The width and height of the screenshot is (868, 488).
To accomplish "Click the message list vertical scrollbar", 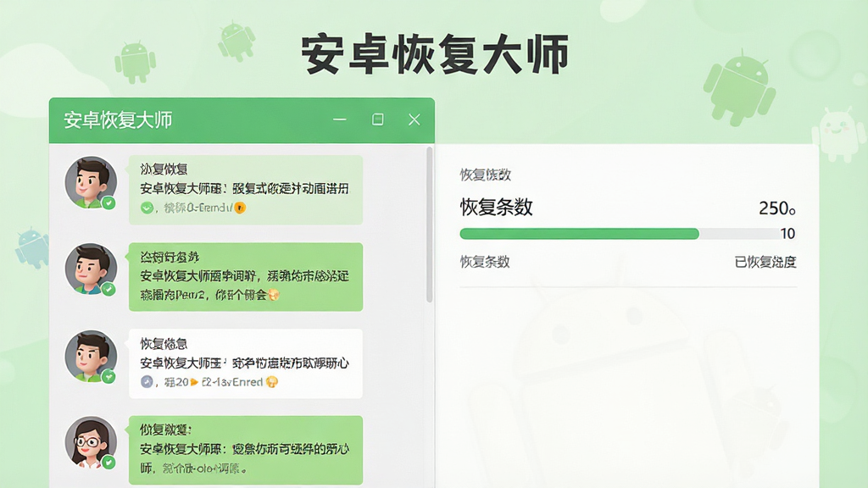I will pyautogui.click(x=430, y=225).
